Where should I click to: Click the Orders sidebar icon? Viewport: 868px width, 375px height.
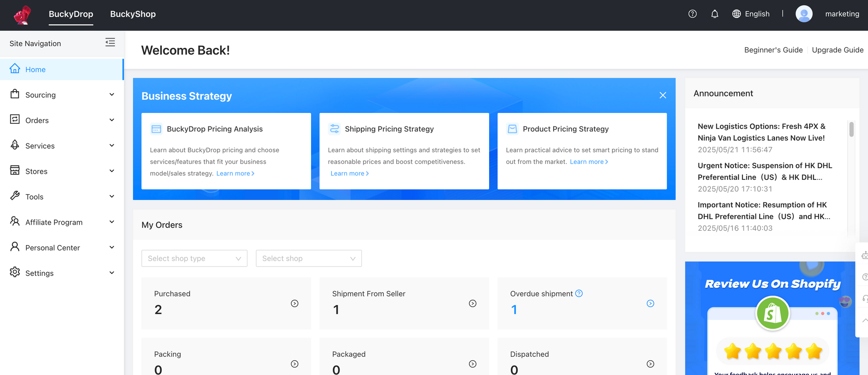click(x=15, y=119)
